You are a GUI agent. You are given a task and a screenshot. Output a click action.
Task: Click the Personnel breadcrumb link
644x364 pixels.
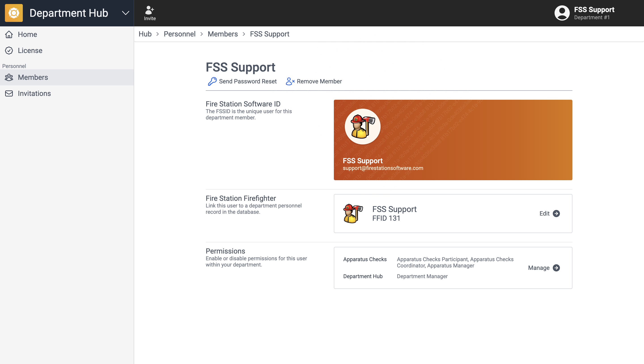[x=180, y=34]
